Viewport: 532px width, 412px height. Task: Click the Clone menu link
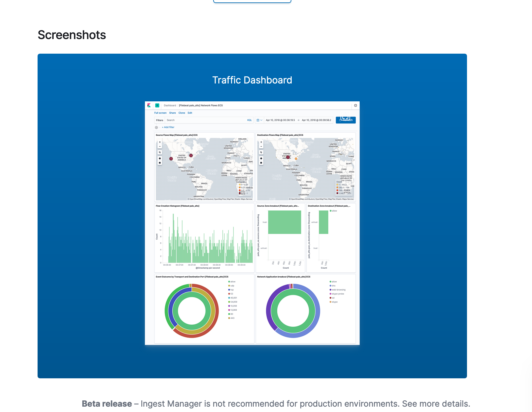[182, 113]
